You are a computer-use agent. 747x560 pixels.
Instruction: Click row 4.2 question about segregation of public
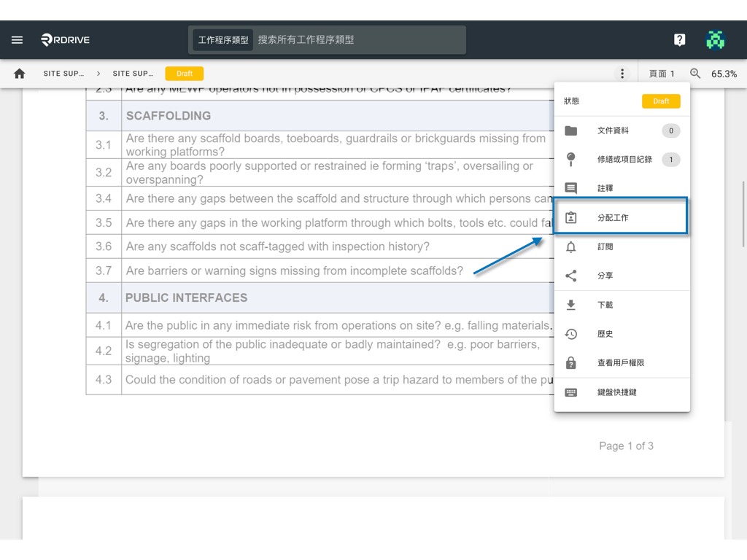click(333, 351)
